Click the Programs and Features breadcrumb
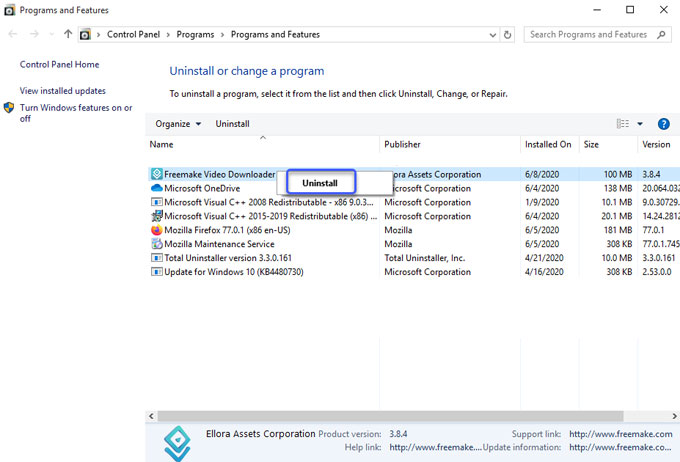This screenshot has height=462, width=680. coord(275,34)
